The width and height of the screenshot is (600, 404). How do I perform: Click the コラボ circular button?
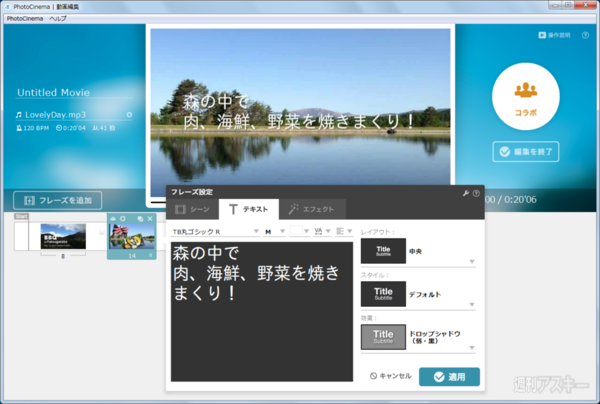[x=526, y=96]
